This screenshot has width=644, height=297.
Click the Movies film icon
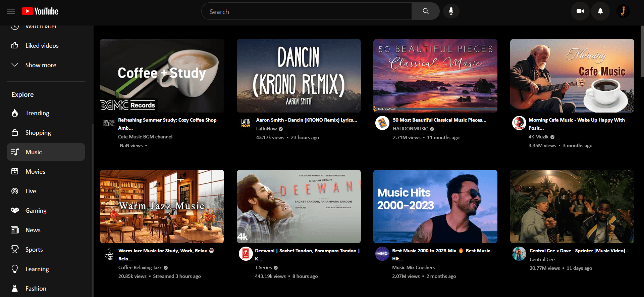pyautogui.click(x=15, y=171)
